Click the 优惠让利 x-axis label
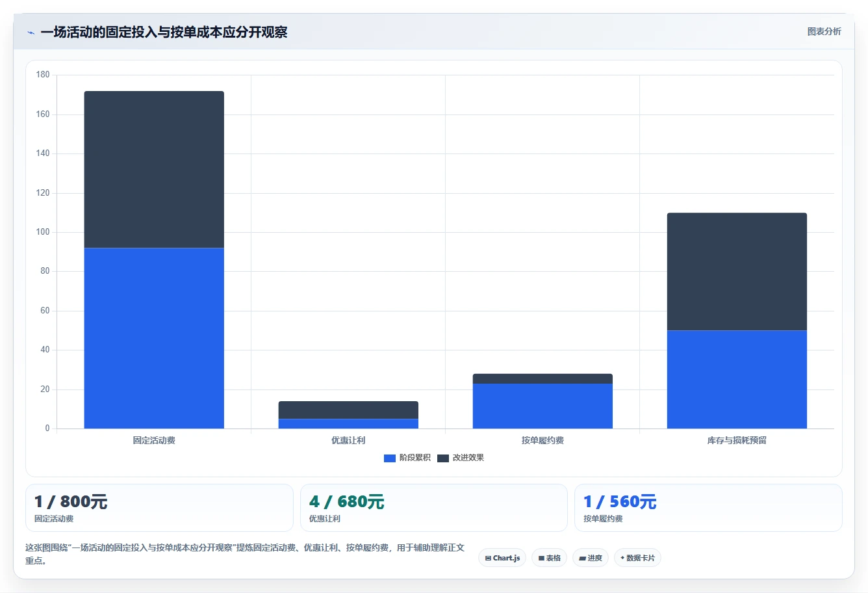Screen dimensions: 868x593 [348, 440]
